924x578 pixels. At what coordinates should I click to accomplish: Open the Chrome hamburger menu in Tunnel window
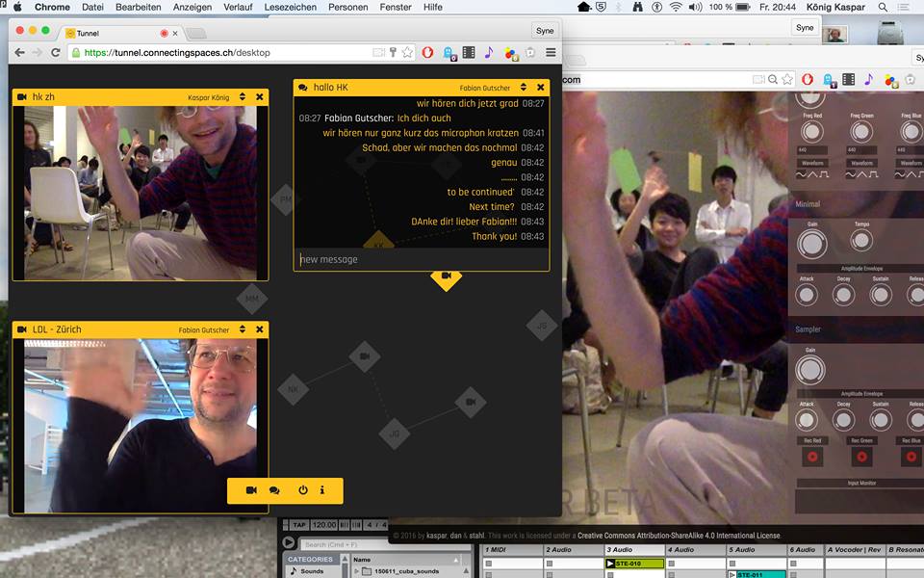(x=551, y=52)
